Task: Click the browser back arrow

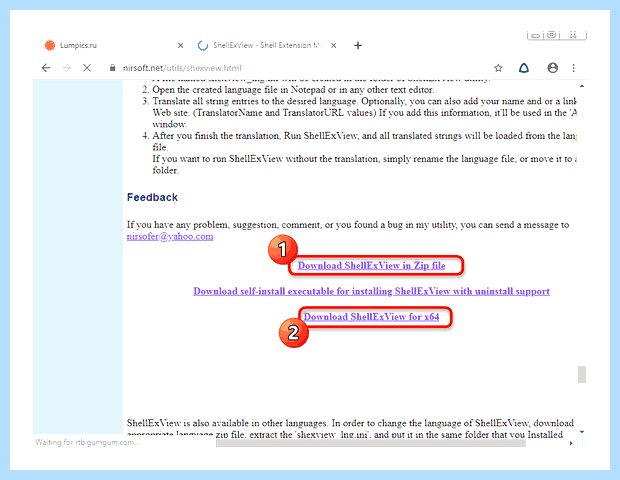Action: [x=46, y=68]
